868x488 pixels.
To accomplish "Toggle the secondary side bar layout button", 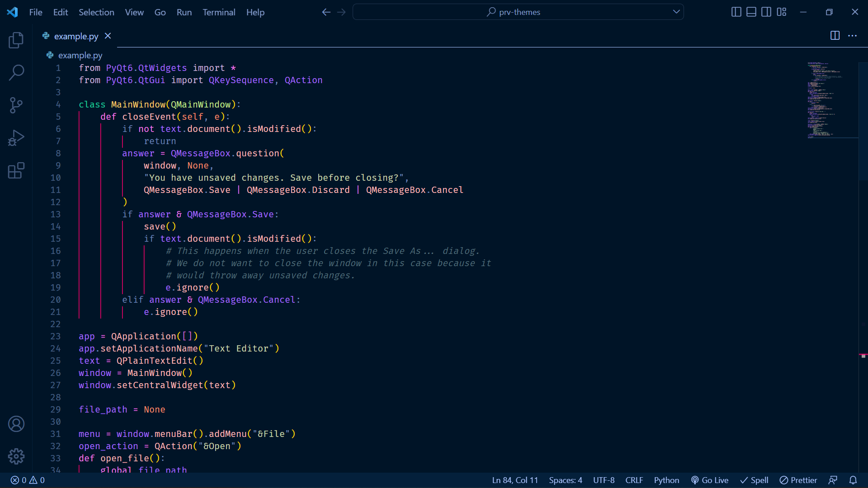I will coord(766,12).
